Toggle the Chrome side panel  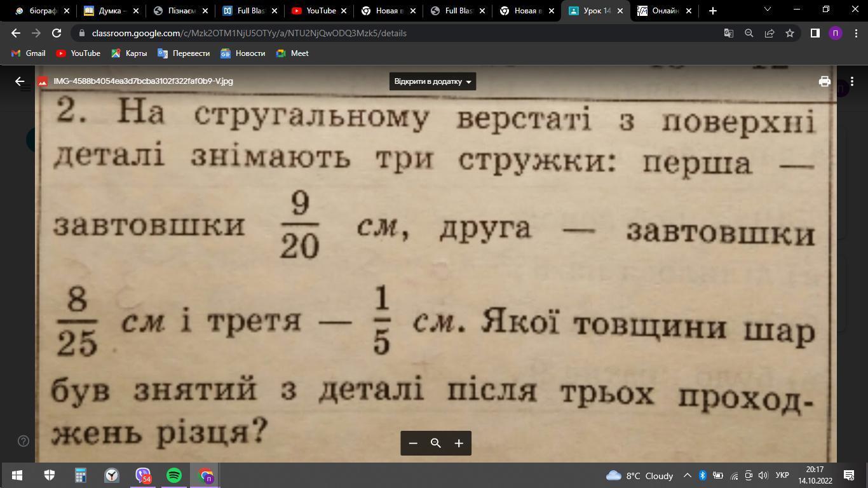815,33
